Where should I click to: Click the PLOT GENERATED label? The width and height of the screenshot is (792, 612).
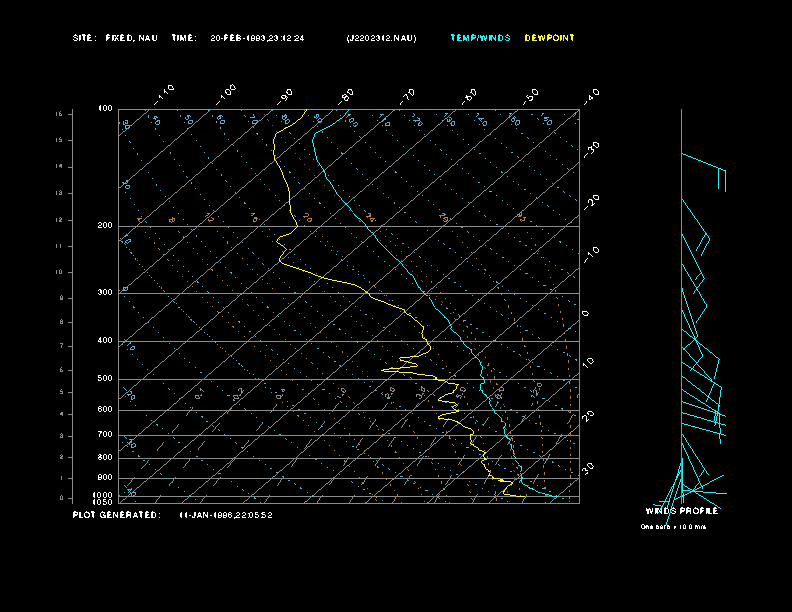point(115,515)
